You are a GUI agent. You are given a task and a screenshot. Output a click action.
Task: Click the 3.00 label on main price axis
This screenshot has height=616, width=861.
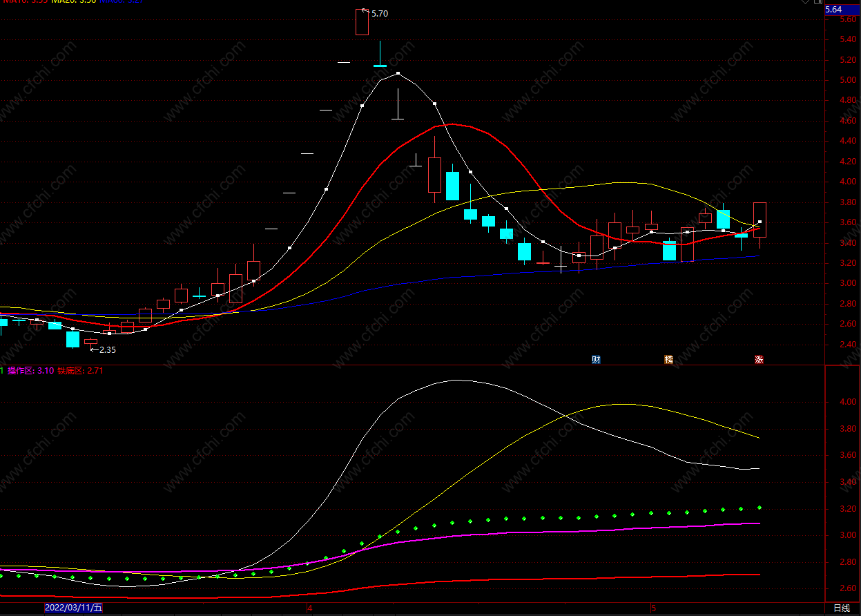pos(848,284)
